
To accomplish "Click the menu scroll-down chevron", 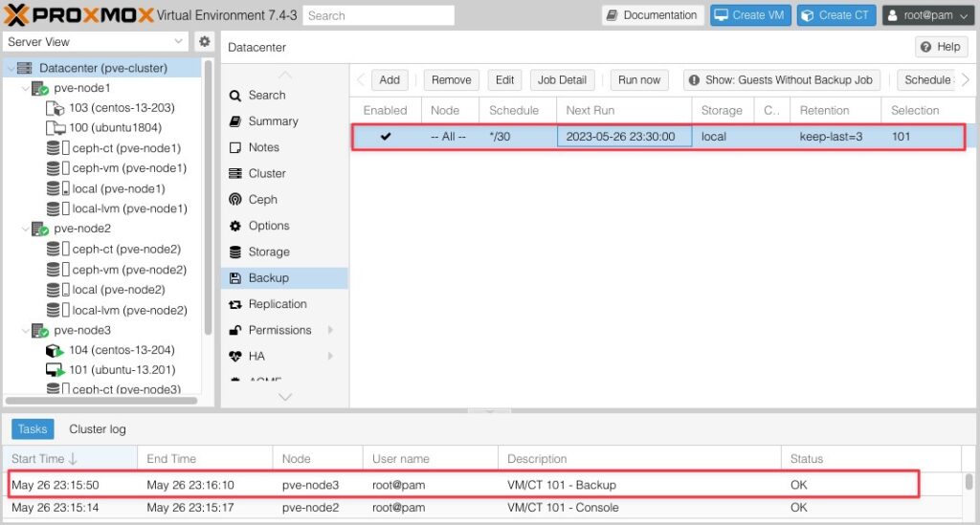I will (285, 397).
